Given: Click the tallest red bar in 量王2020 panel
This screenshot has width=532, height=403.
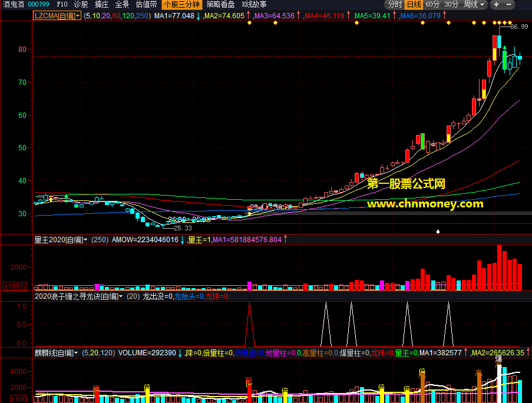Looking at the screenshot, I should [499, 267].
